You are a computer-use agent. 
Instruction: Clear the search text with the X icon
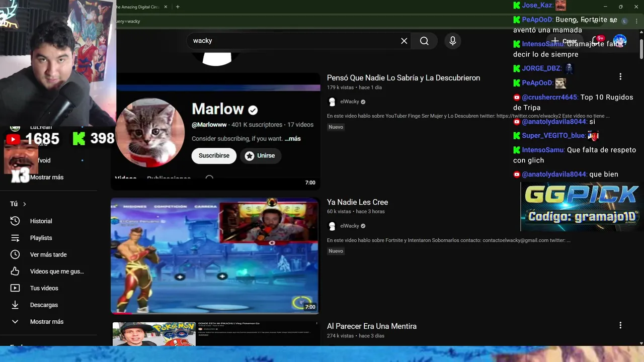click(404, 41)
